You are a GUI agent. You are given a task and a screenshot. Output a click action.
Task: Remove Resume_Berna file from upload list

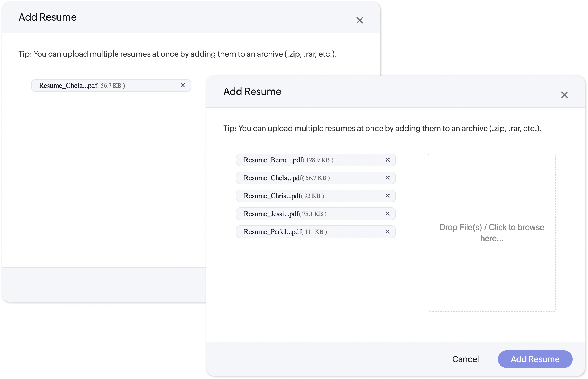387,160
